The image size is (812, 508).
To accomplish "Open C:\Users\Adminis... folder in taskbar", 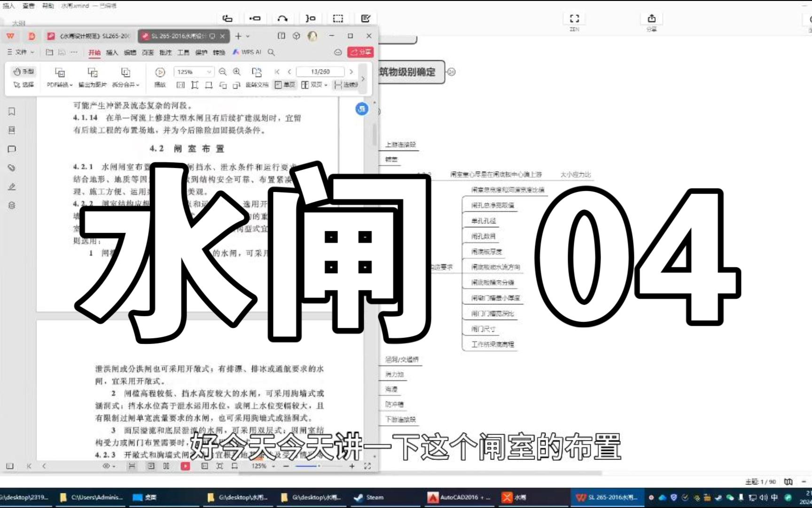I will pyautogui.click(x=92, y=497).
